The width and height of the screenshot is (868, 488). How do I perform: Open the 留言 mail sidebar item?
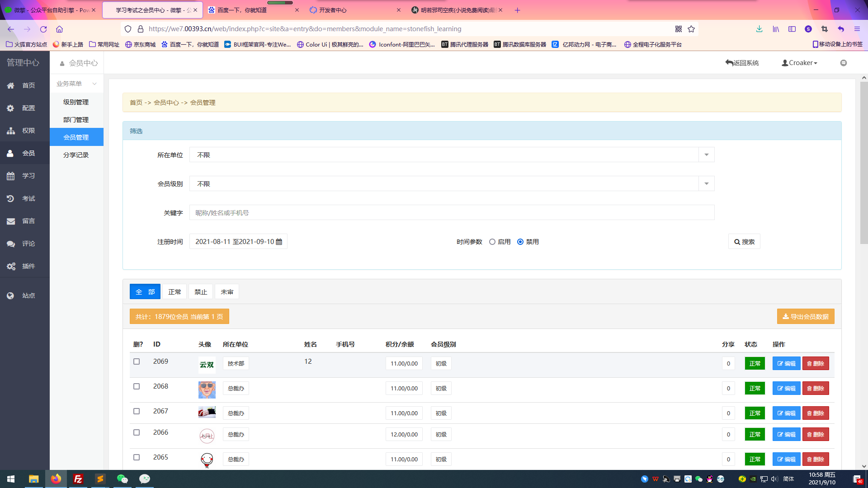(25, 221)
